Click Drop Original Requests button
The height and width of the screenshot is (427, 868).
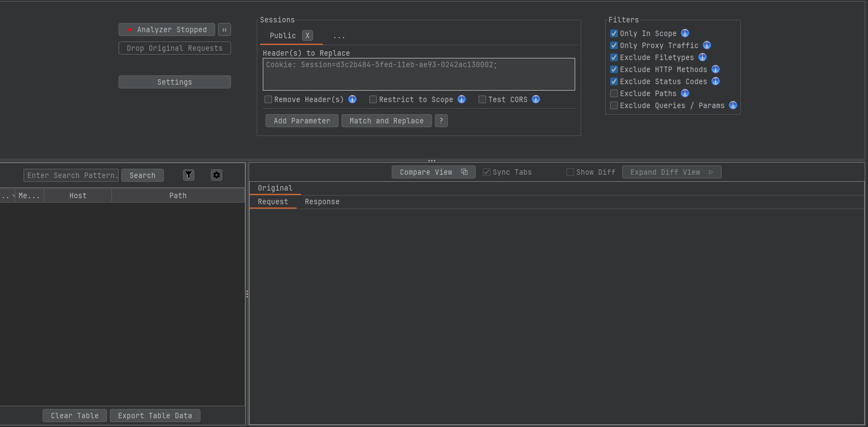(175, 48)
